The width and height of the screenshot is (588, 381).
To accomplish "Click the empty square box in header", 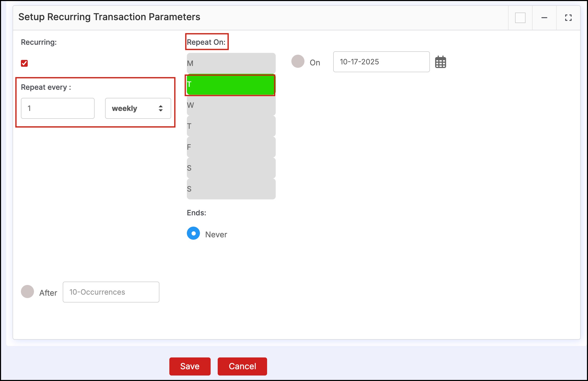I will pos(520,18).
